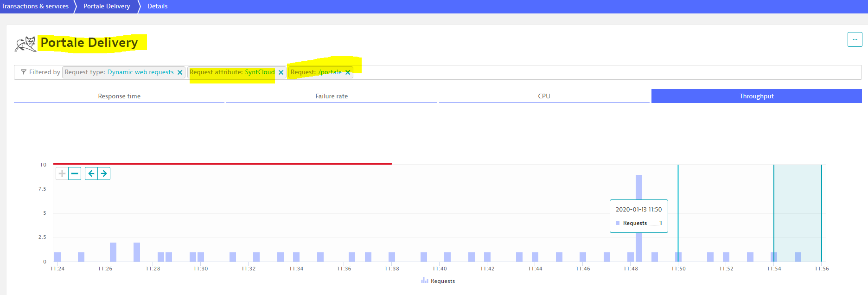Click the Details breadcrumb
Screen dimensions: 868x295
pos(158,6)
